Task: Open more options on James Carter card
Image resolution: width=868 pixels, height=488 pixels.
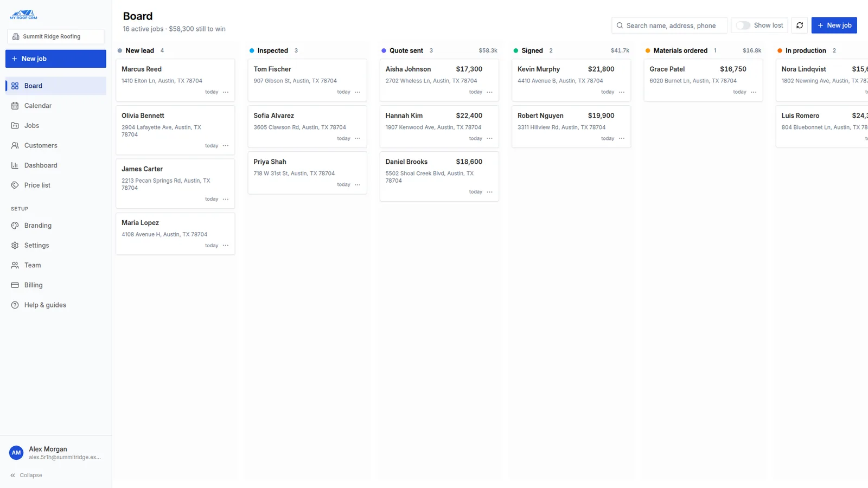Action: click(226, 199)
